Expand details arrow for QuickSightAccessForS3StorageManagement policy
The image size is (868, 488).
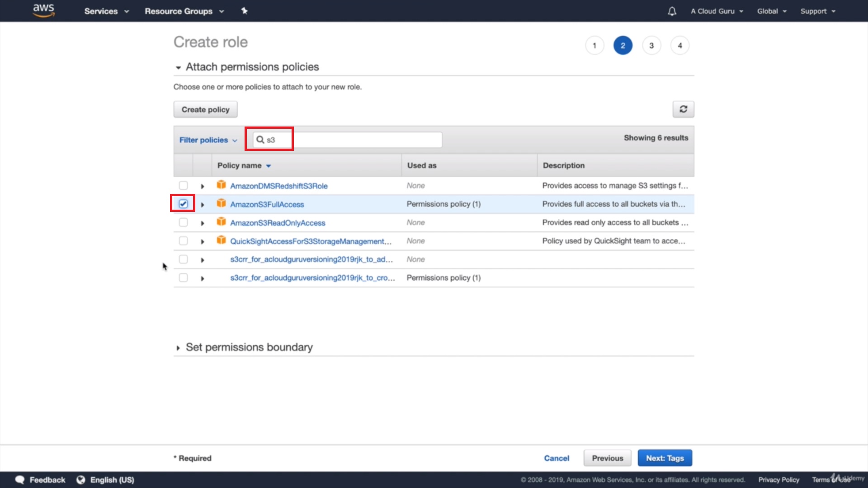click(x=203, y=241)
